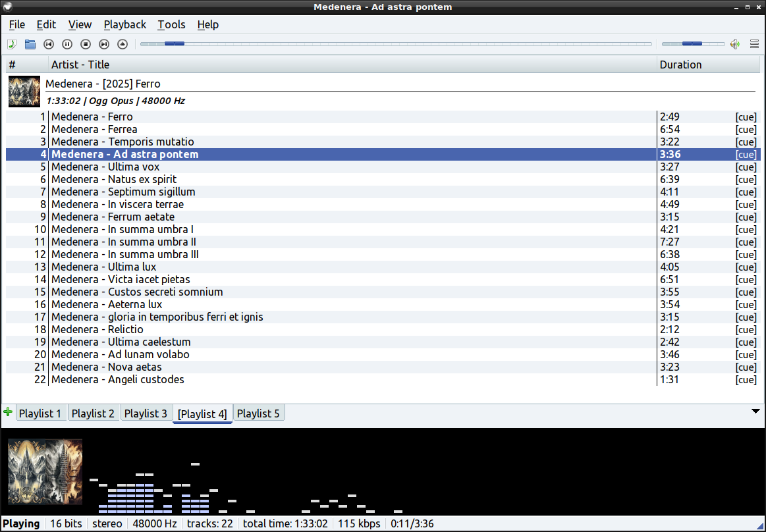This screenshot has width=766, height=532.
Task: Open the Playback menu
Action: click(125, 24)
